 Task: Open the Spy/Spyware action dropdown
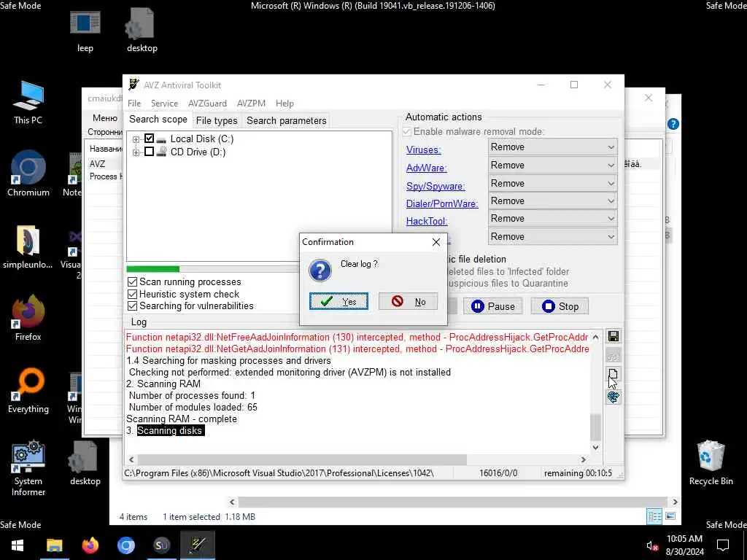(x=553, y=183)
